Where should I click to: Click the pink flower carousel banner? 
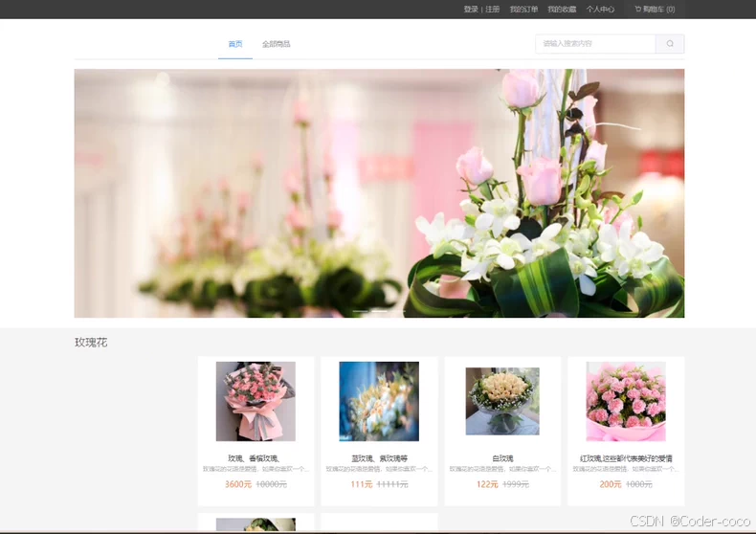pyautogui.click(x=379, y=192)
